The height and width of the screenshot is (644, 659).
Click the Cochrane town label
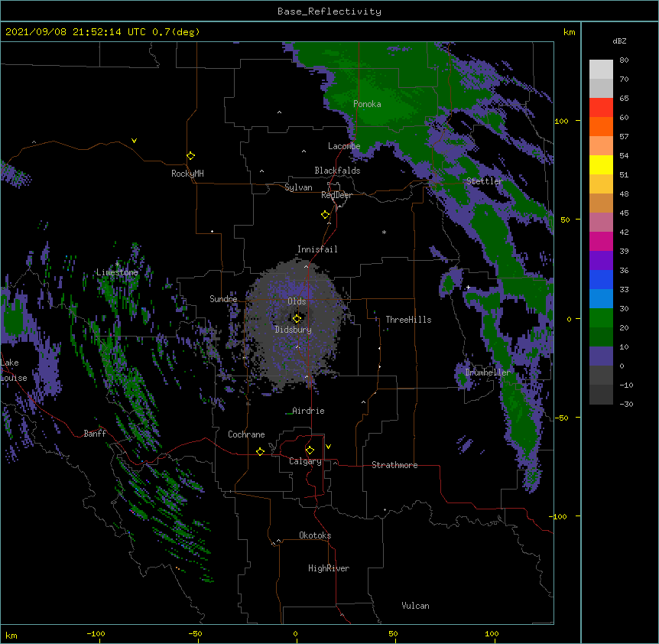coord(246,434)
